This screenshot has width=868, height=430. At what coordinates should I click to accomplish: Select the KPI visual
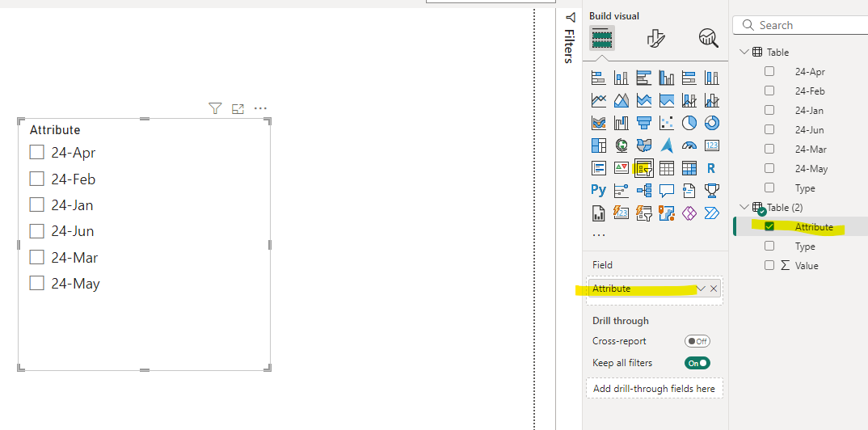(x=622, y=167)
